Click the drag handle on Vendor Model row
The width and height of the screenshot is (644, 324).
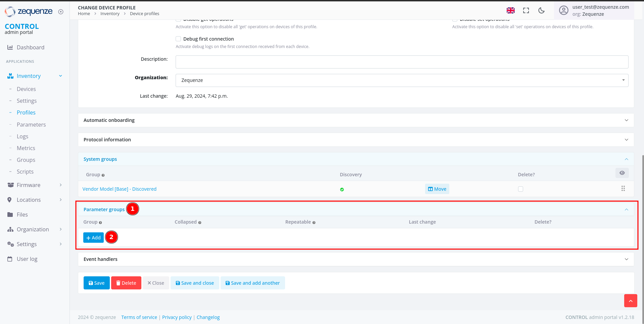(623, 189)
